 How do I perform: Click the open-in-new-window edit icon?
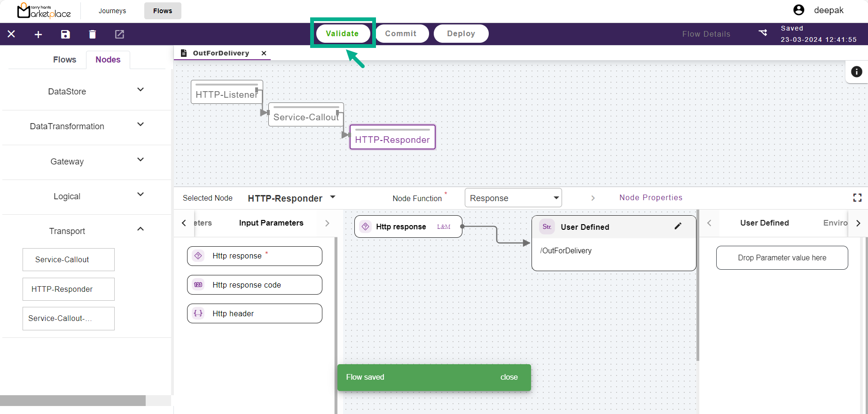tap(119, 34)
